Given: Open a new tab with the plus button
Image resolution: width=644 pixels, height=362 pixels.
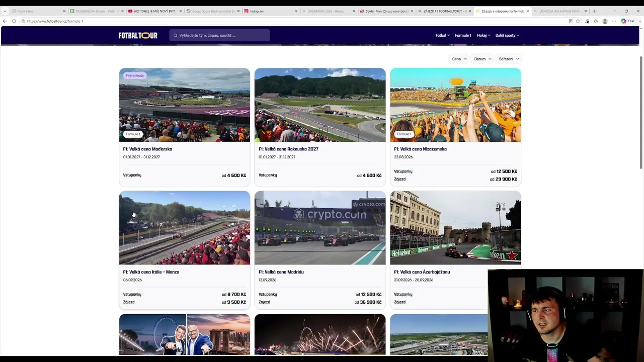Looking at the screenshot, I should coord(595,11).
